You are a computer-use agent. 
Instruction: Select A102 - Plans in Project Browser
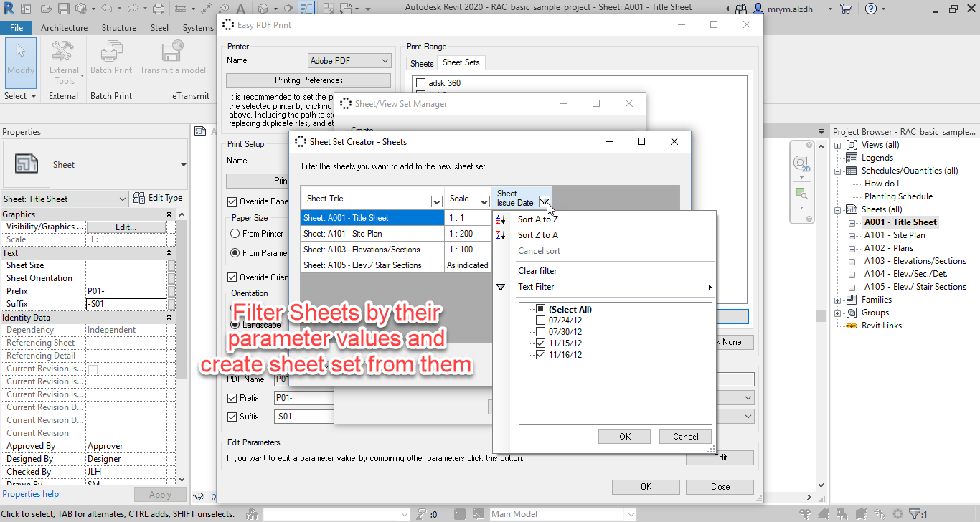888,248
